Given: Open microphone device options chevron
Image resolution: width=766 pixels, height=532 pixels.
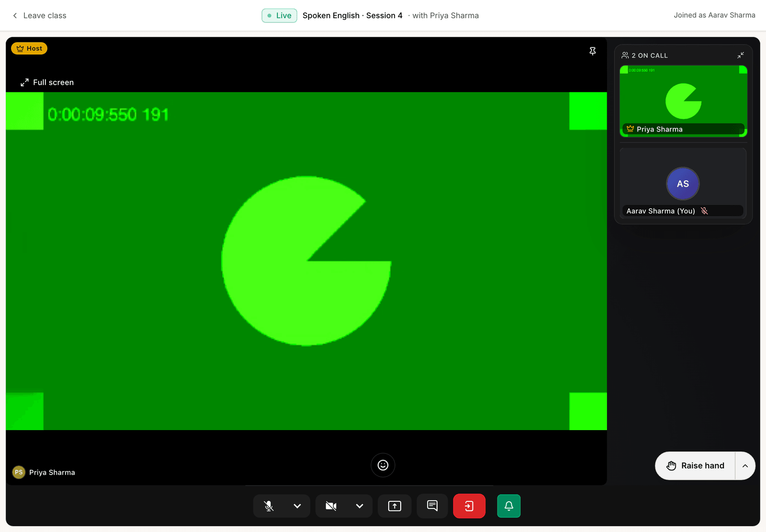Looking at the screenshot, I should tap(297, 506).
